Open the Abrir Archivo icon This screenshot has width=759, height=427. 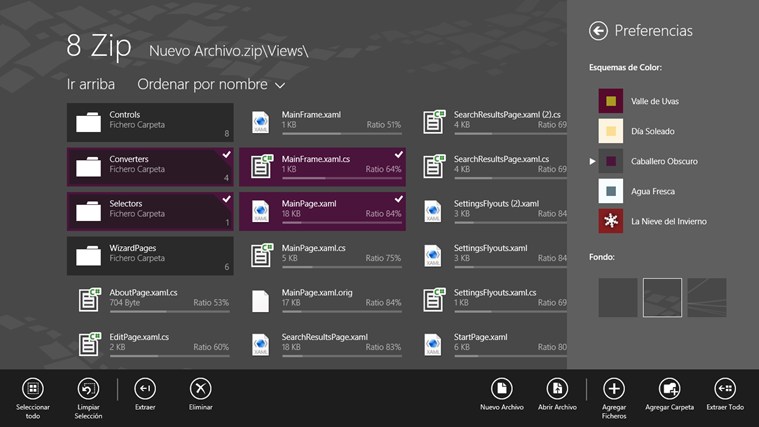point(557,389)
